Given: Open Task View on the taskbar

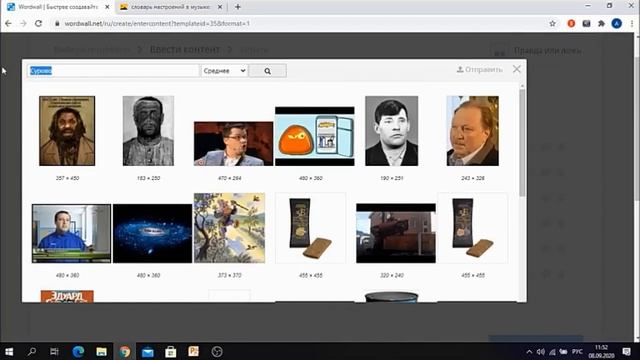Looking at the screenshot, I should (54, 351).
